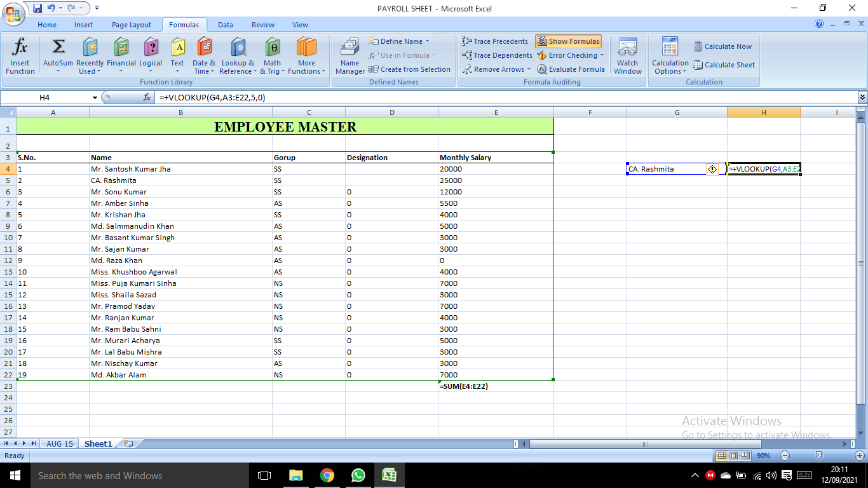
Task: Open the Financial functions library
Action: pyautogui.click(x=121, y=56)
